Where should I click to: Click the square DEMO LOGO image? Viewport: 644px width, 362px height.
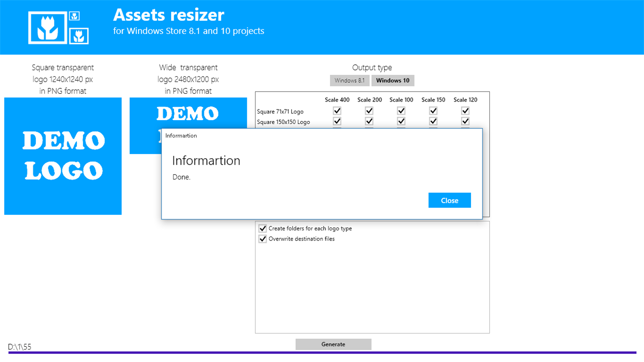pos(63,156)
